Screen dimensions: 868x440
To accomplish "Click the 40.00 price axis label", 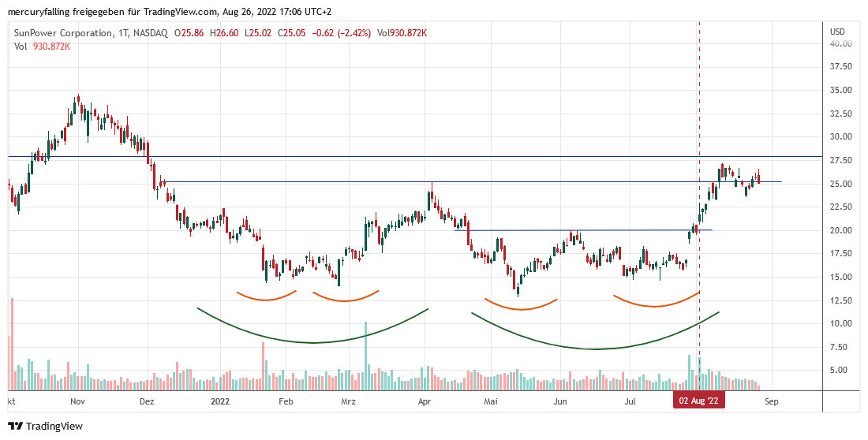I will 840,44.
